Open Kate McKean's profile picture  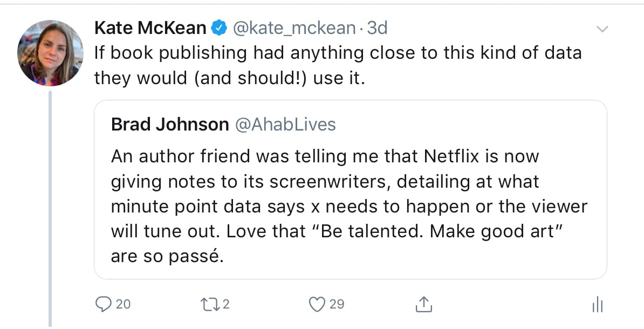(50, 53)
